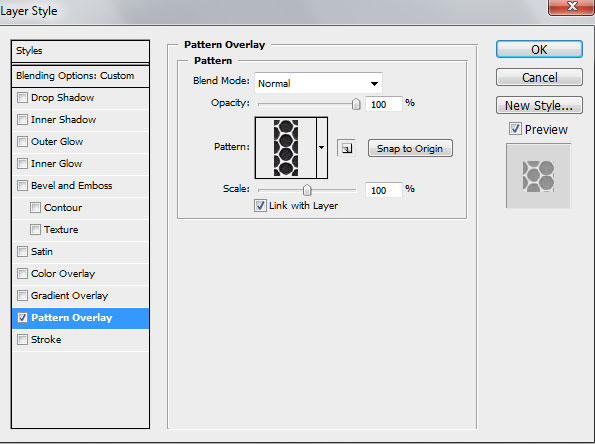Screen dimensions: 595x444
Task: Click the New Style button
Action: click(x=539, y=105)
